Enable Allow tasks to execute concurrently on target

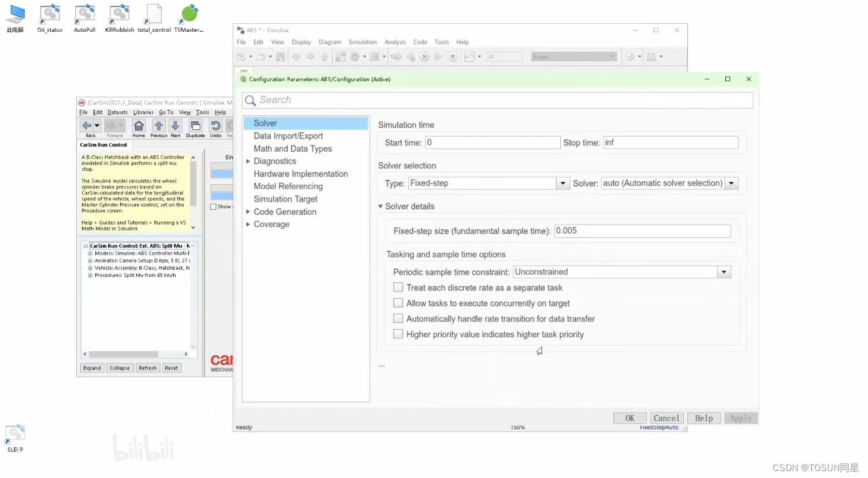click(398, 303)
